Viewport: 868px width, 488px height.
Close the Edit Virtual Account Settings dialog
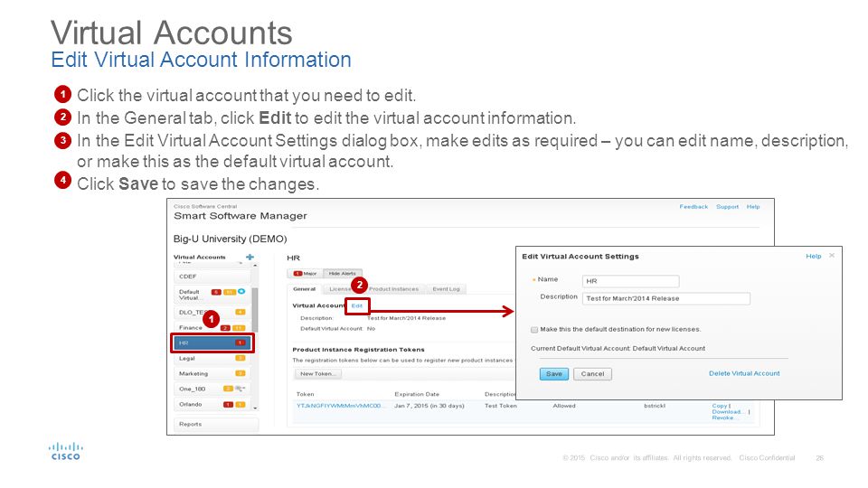[832, 256]
